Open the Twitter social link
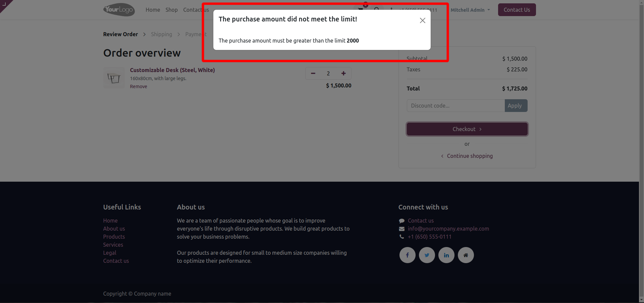The width and height of the screenshot is (644, 303). coord(427,255)
